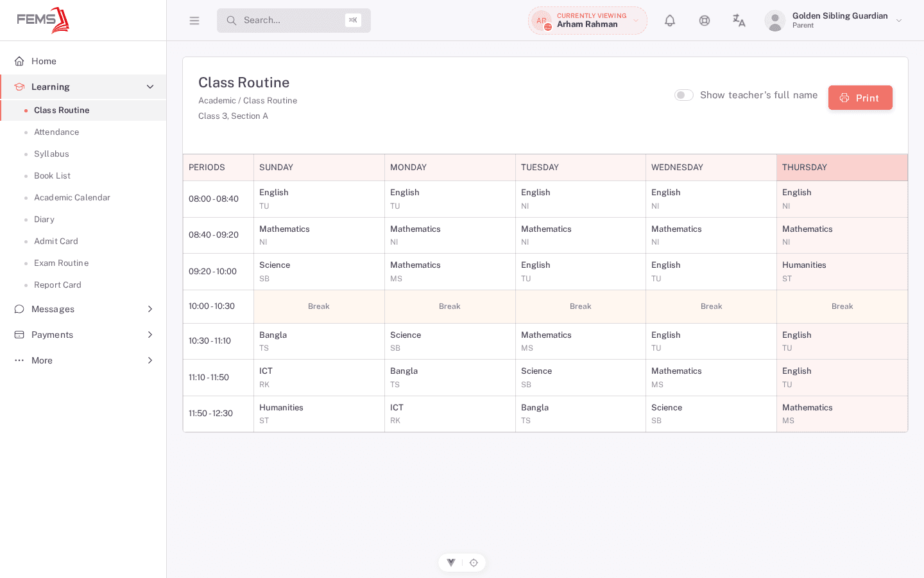
Task: Click the Learning graduation cap icon
Action: click(x=19, y=87)
